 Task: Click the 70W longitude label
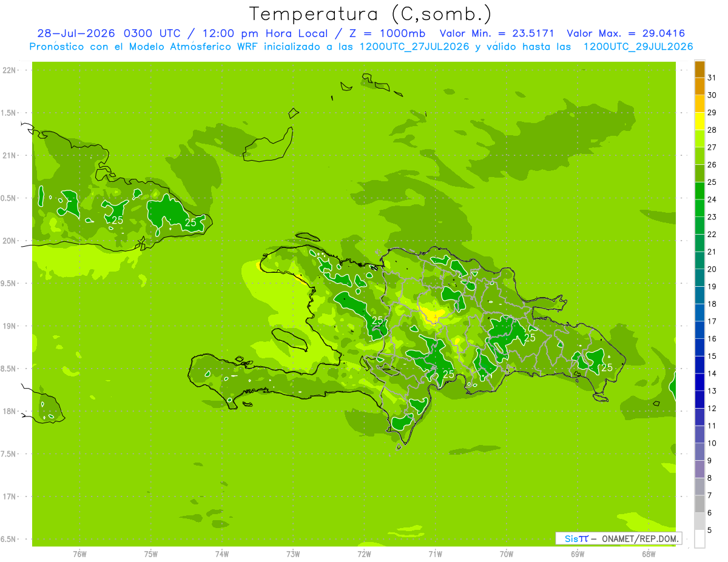[x=506, y=554]
